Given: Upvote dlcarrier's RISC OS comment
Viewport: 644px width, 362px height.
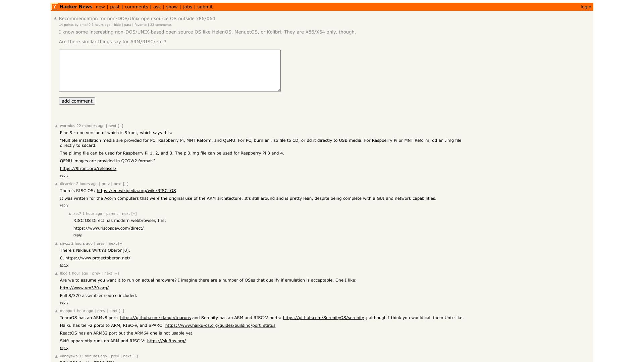Looking at the screenshot, I should (x=56, y=184).
